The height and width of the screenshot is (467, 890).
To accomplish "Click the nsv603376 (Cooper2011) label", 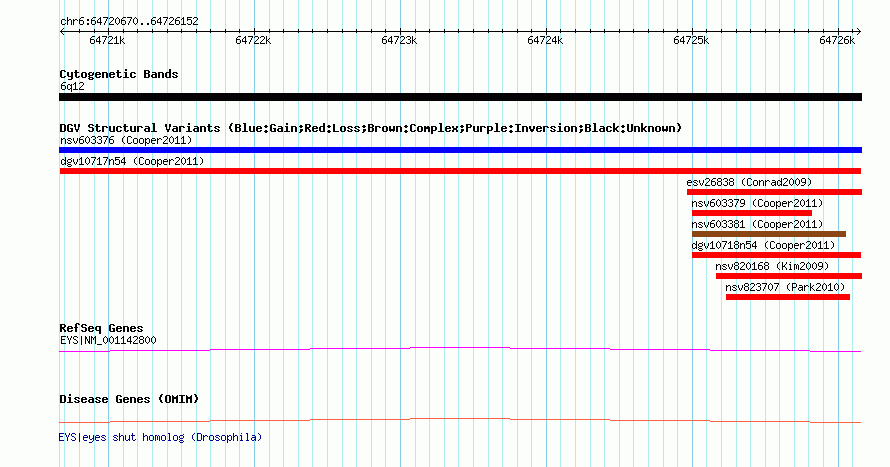I will [x=126, y=140].
